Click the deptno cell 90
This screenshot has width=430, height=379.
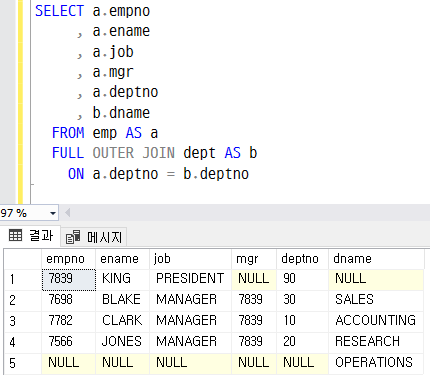coord(302,279)
